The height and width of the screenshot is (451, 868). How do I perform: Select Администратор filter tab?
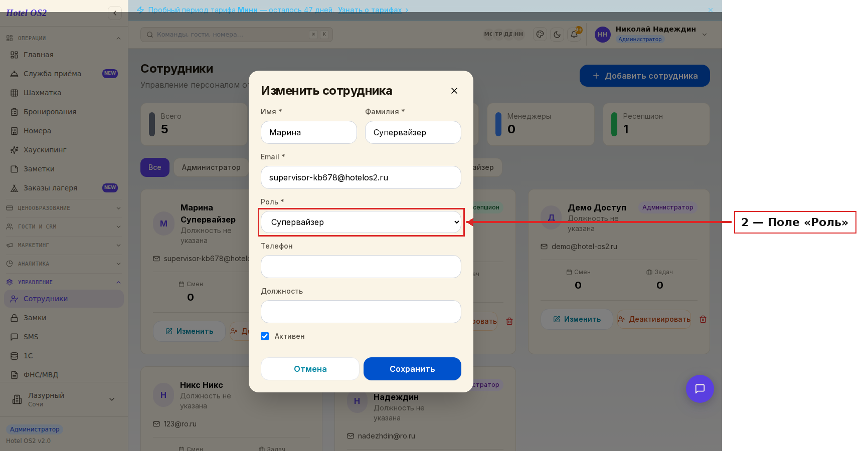point(211,167)
